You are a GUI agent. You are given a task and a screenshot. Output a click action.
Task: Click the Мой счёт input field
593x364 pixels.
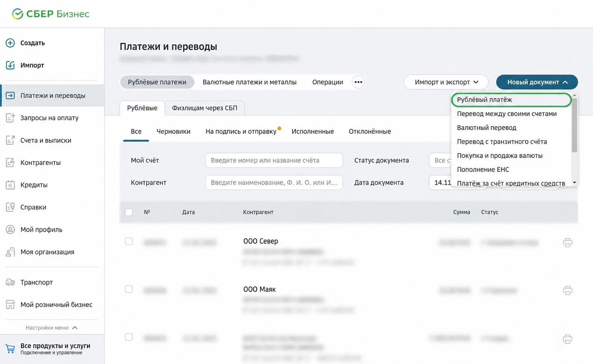pos(274,160)
